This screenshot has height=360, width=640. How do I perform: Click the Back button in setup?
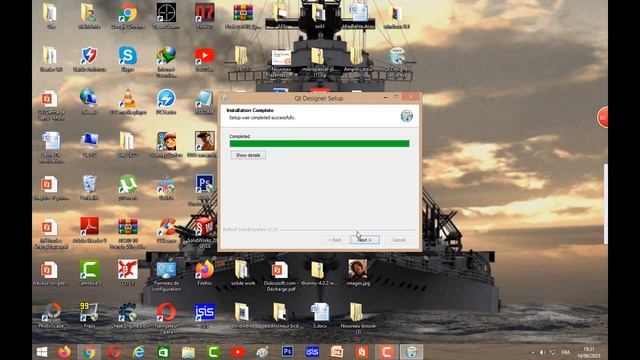[x=335, y=240]
